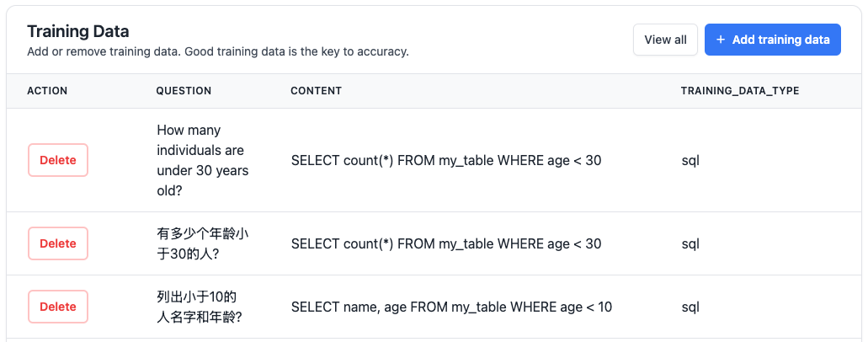Click the ACTION column header

click(x=47, y=91)
